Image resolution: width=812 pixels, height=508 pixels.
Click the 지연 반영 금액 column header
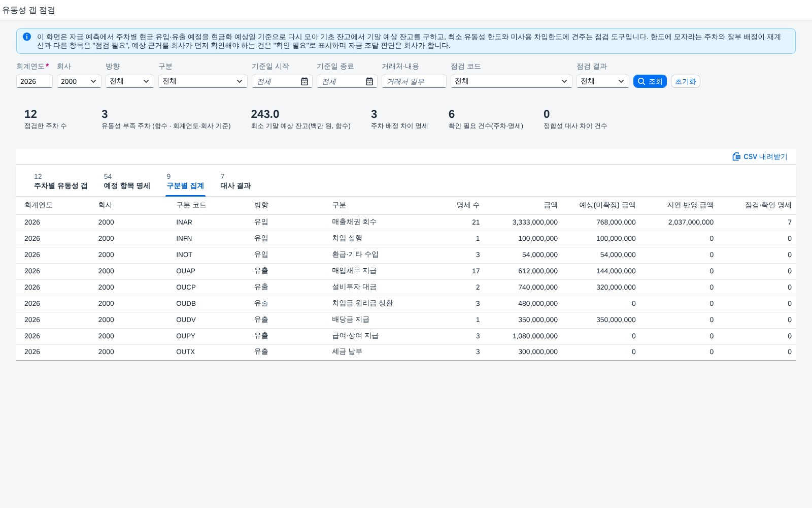tap(690, 205)
